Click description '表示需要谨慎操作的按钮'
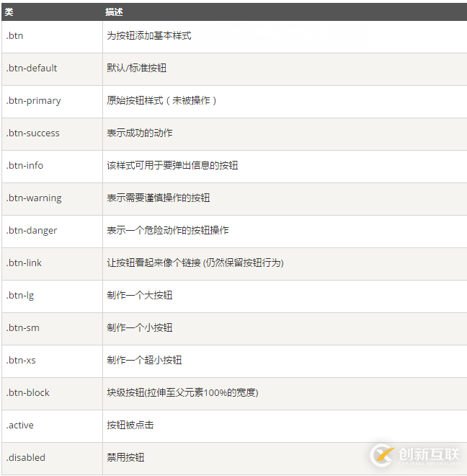 point(159,198)
